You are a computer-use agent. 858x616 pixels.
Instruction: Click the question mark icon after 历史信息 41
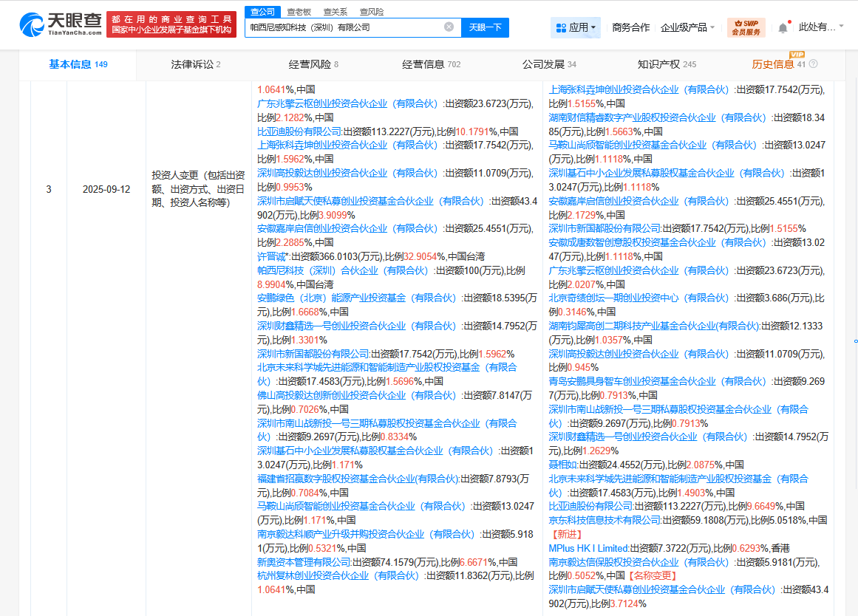pos(813,65)
